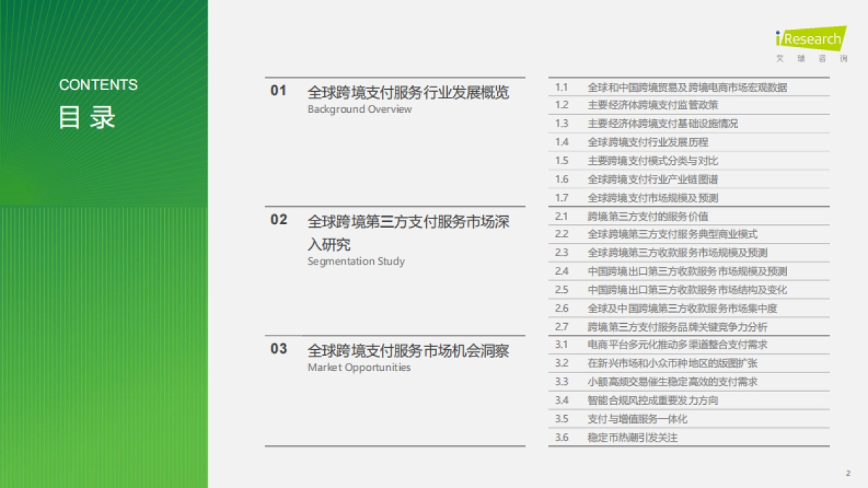
Task: Open entry 1.1 全球和中国跨境贸易宏观数据
Action: (687, 86)
